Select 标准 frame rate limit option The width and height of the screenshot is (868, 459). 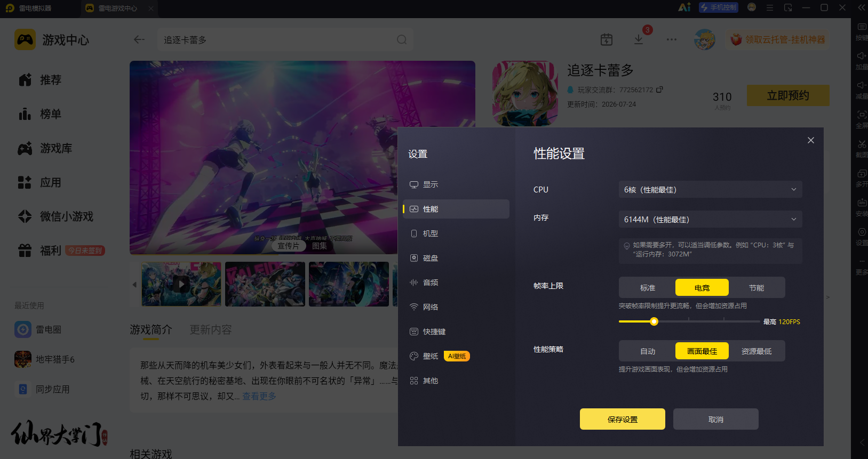point(648,287)
